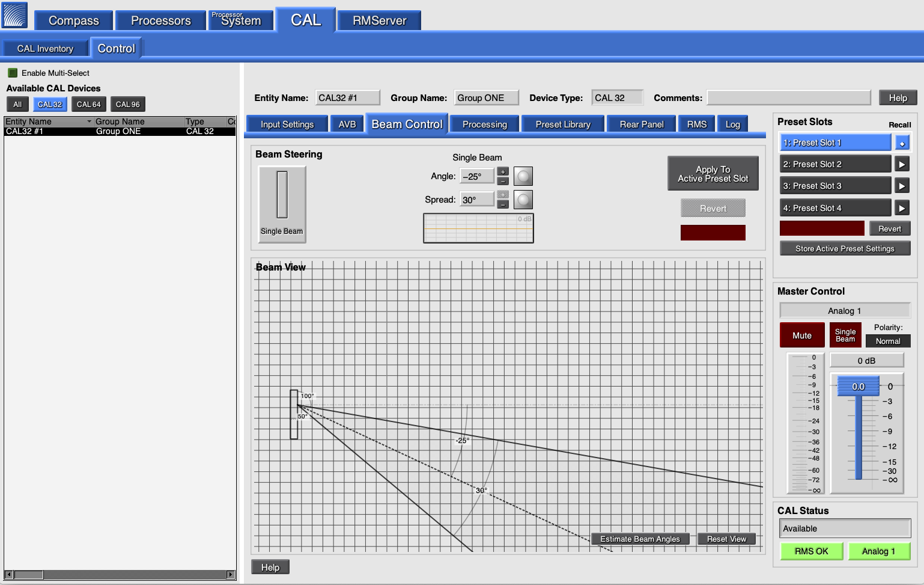924x585 pixels.
Task: Click the Estimate Beam Angles button
Action: [640, 539]
